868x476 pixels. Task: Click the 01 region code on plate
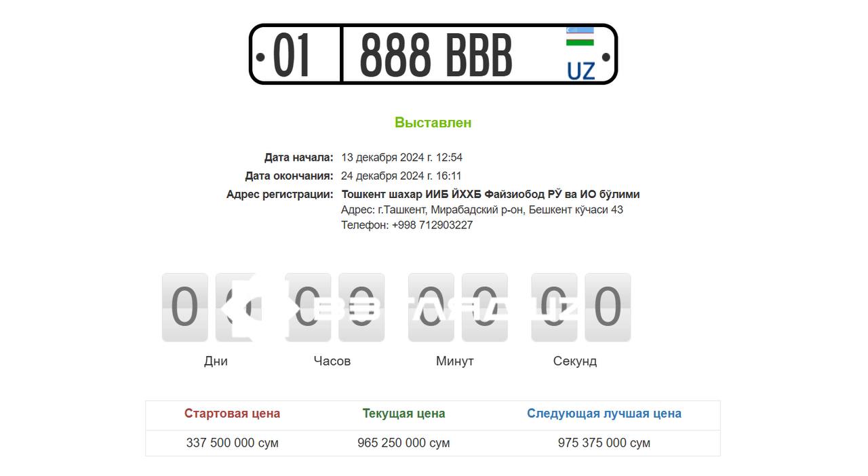click(292, 56)
